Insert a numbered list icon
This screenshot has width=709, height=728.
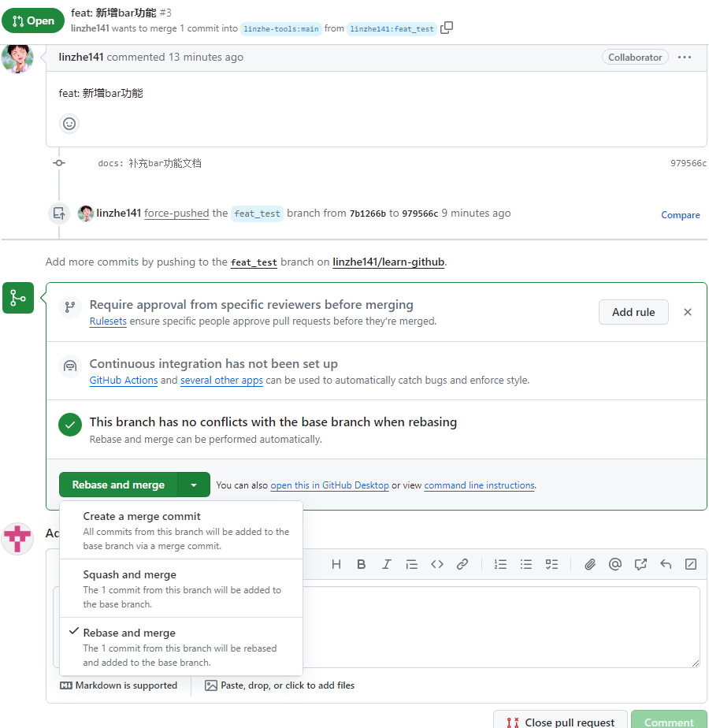coord(500,564)
